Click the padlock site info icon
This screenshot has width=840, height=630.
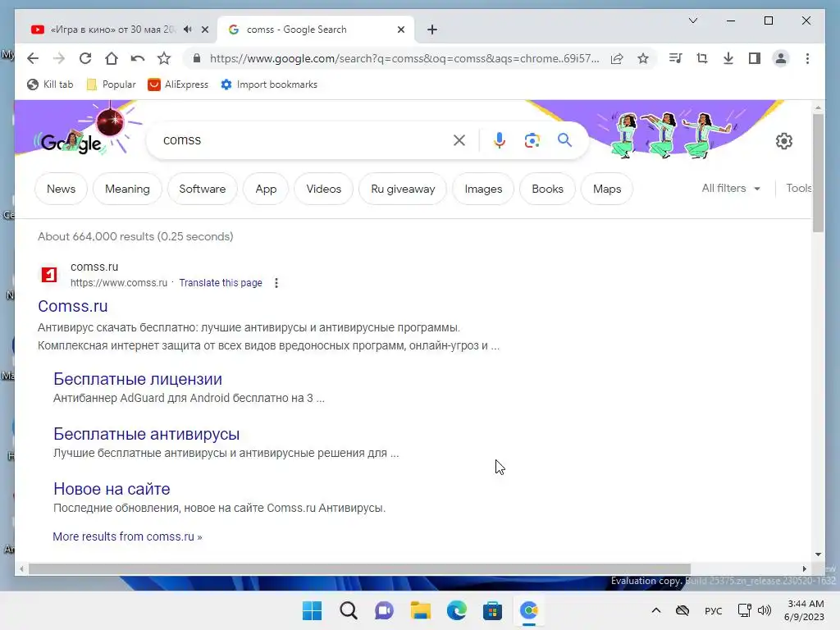pyautogui.click(x=197, y=58)
